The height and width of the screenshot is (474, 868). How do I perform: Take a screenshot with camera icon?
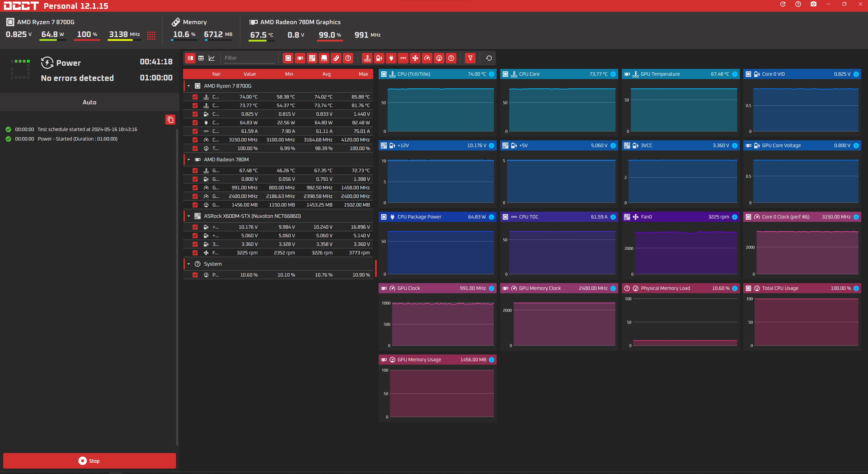click(814, 4)
